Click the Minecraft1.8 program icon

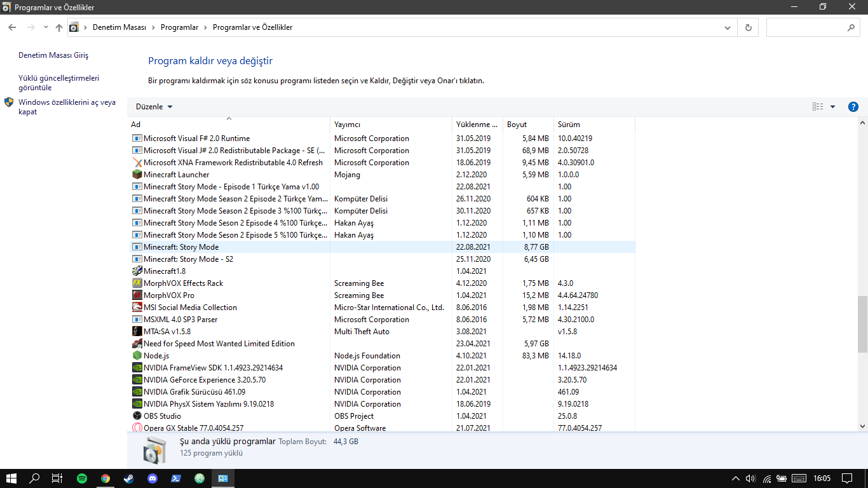pyautogui.click(x=137, y=271)
